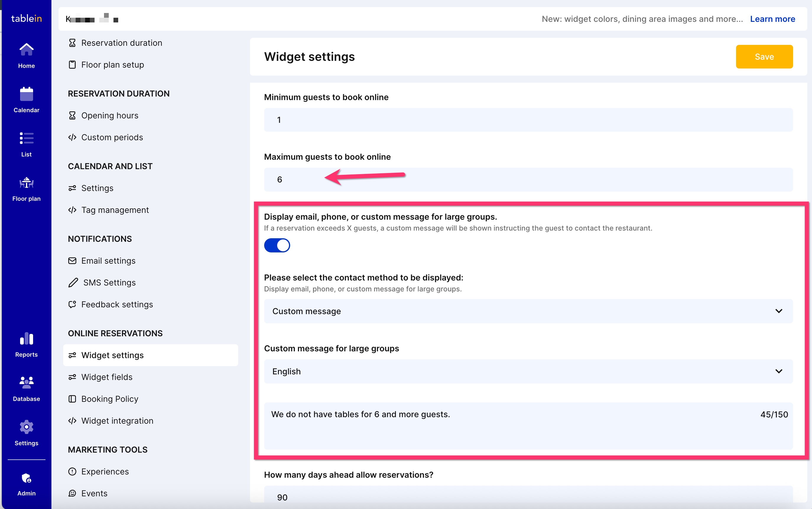Click the sliders icon beside Calendar Settings
Viewport: 812px width, 509px height.
(x=72, y=188)
